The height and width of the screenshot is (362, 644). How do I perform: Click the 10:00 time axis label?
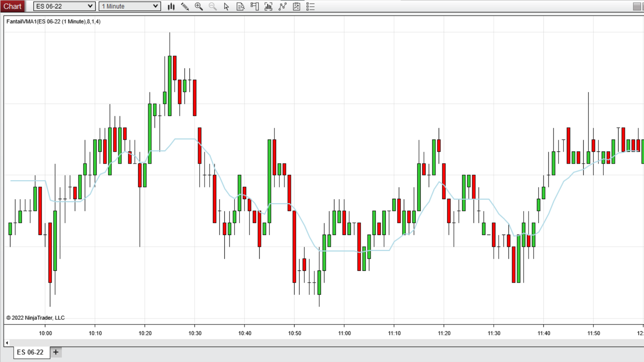tap(45, 333)
